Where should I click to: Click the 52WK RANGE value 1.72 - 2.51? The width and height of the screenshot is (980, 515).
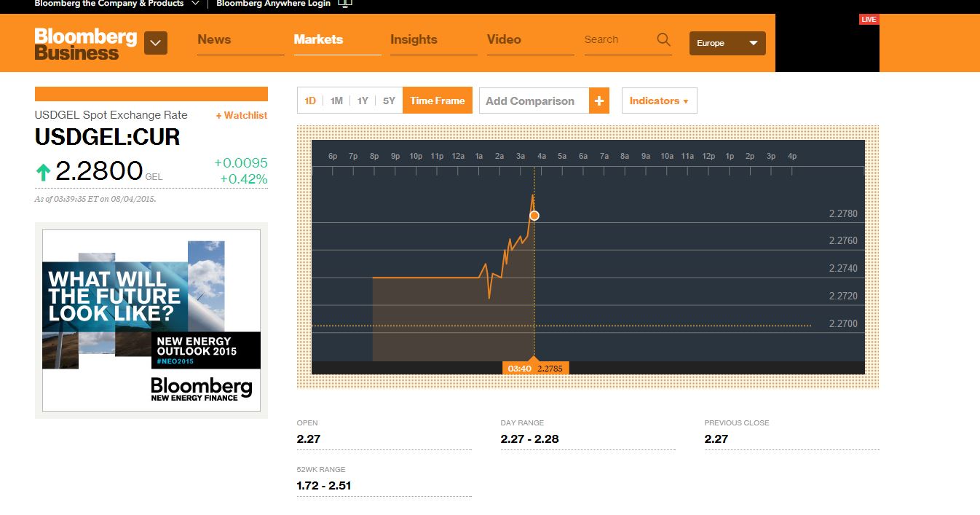click(x=324, y=486)
